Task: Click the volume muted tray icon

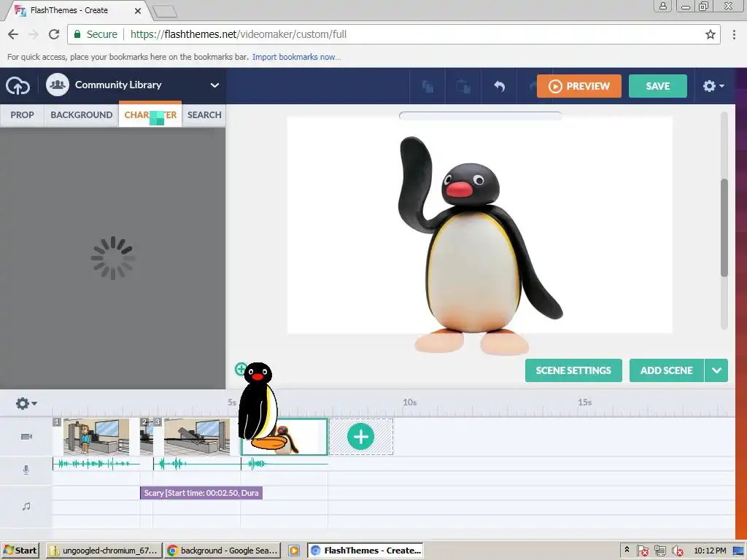Action: click(678, 551)
